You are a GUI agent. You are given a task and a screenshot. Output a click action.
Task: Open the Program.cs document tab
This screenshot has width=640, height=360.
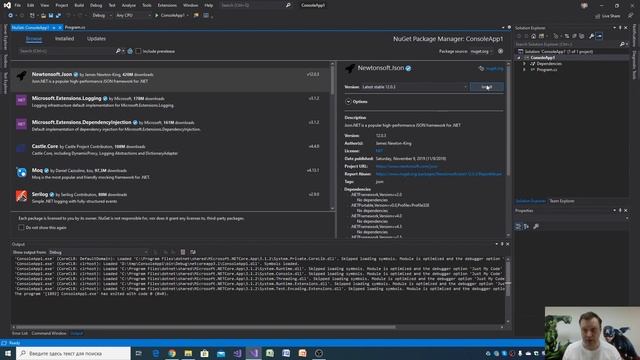click(75, 27)
